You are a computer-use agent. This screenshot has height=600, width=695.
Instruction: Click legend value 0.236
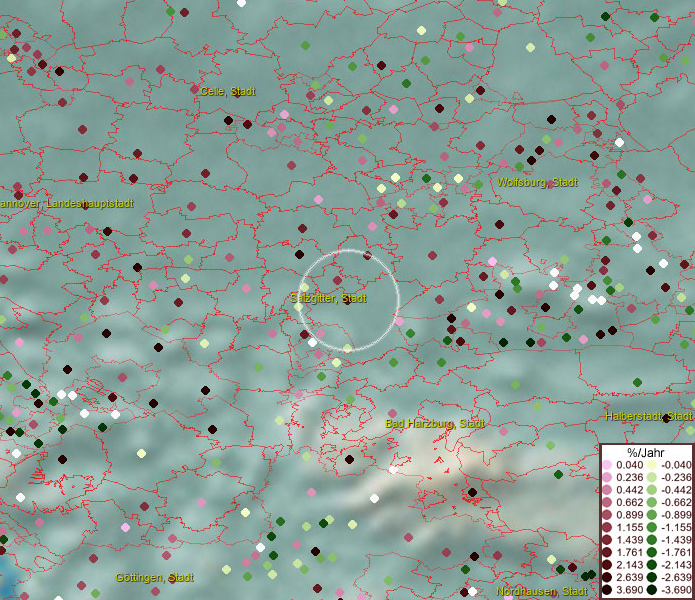coord(629,477)
